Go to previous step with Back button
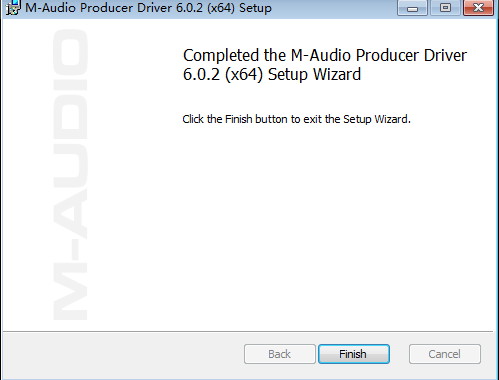 [x=280, y=354]
